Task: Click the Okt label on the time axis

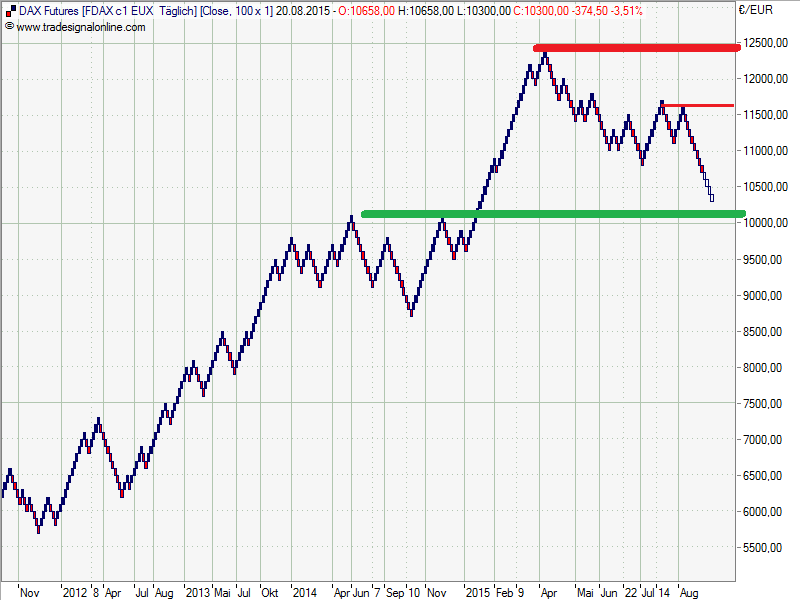Action: pyautogui.click(x=270, y=592)
